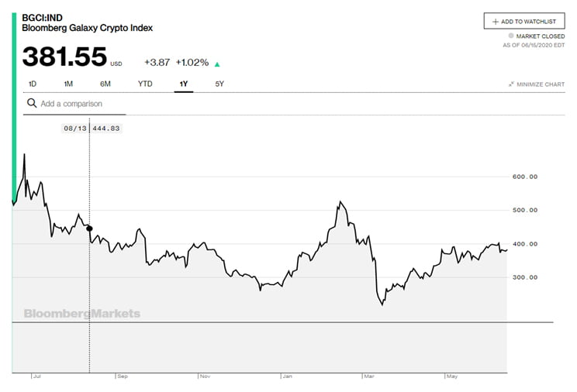Click the Jan x-axis label

pos(287,377)
